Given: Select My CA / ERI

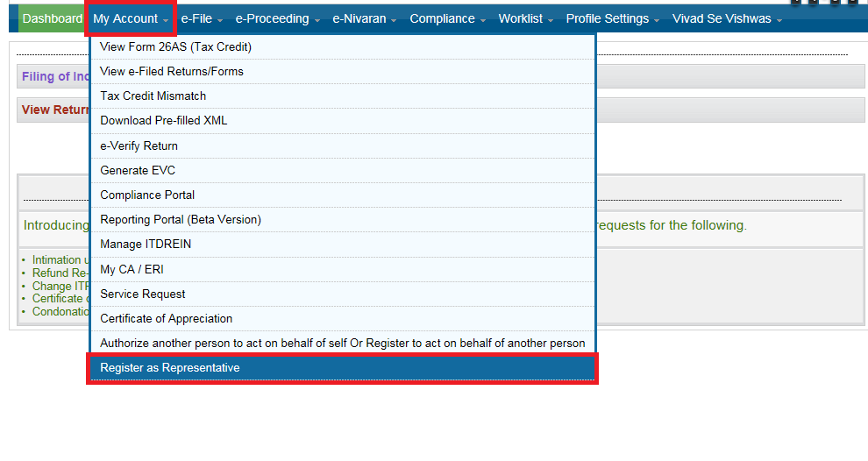Looking at the screenshot, I should [343, 270].
